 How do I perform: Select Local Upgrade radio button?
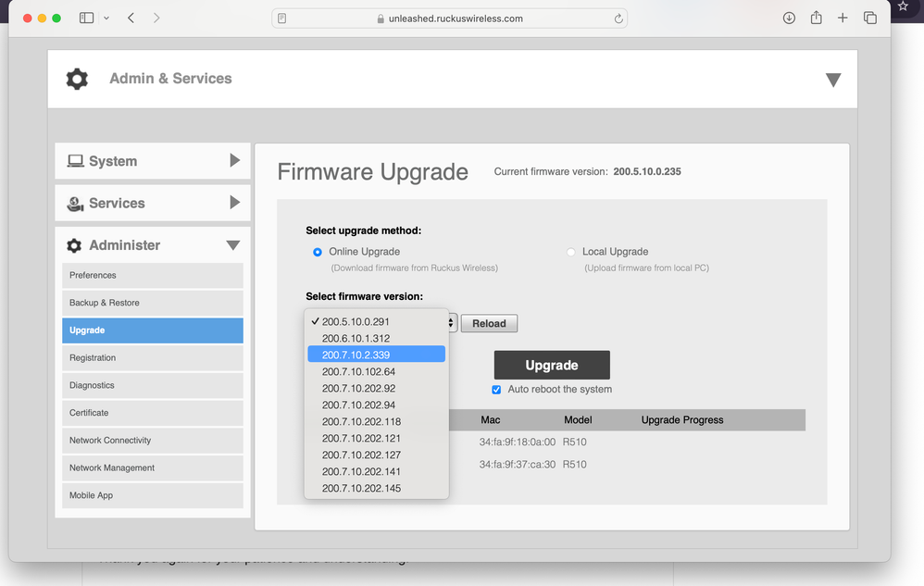[x=571, y=252]
